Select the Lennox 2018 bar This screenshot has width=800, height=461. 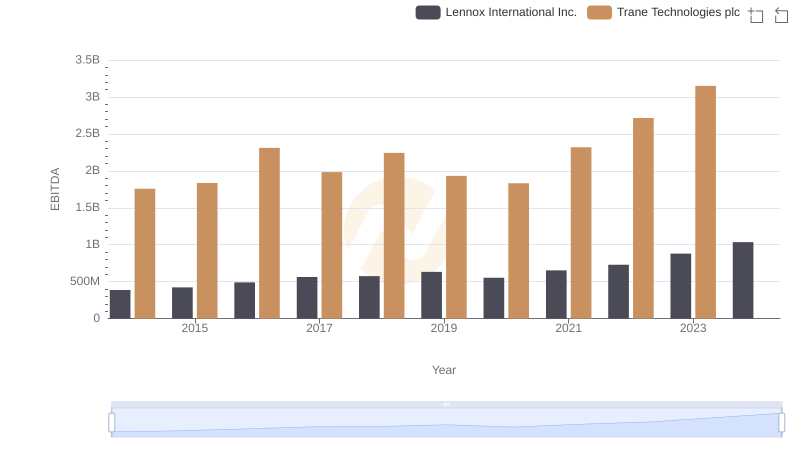click(x=369, y=297)
